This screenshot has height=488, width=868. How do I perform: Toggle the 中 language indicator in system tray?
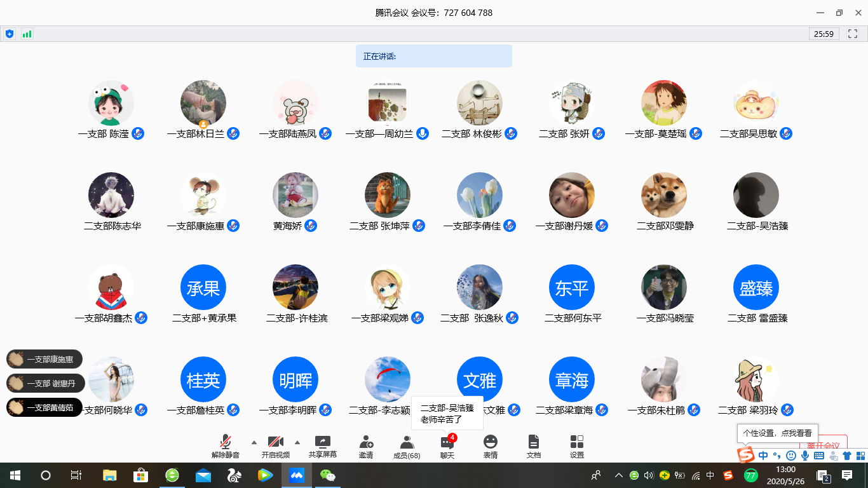click(710, 475)
